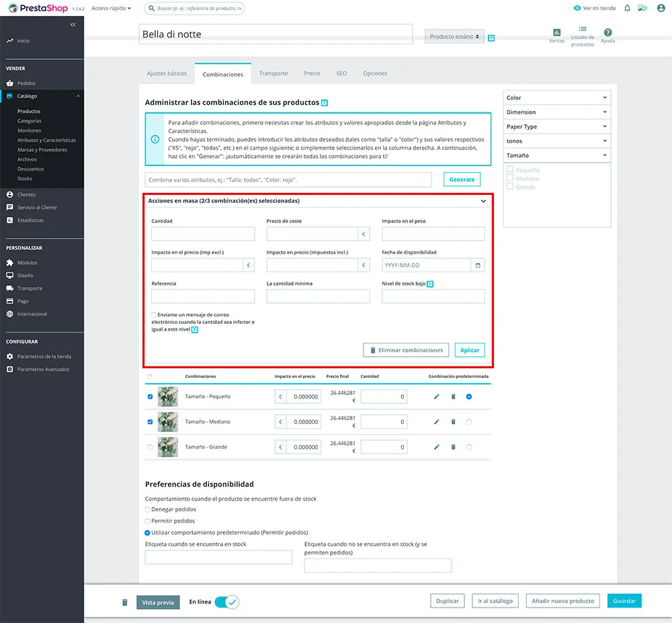Collapse Acciones en masa section chevron
This screenshot has width=672, height=623.
pos(483,201)
